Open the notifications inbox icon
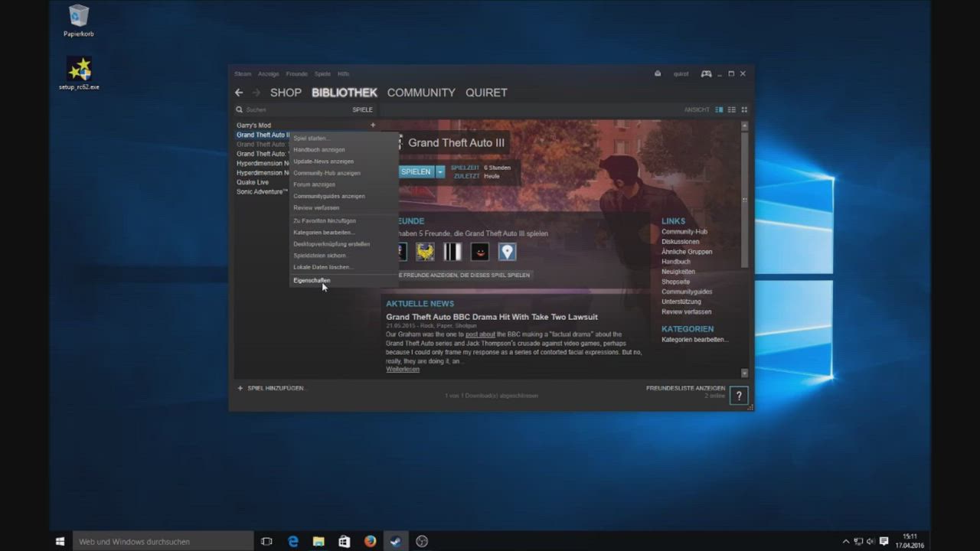980x551 pixels. pos(658,74)
